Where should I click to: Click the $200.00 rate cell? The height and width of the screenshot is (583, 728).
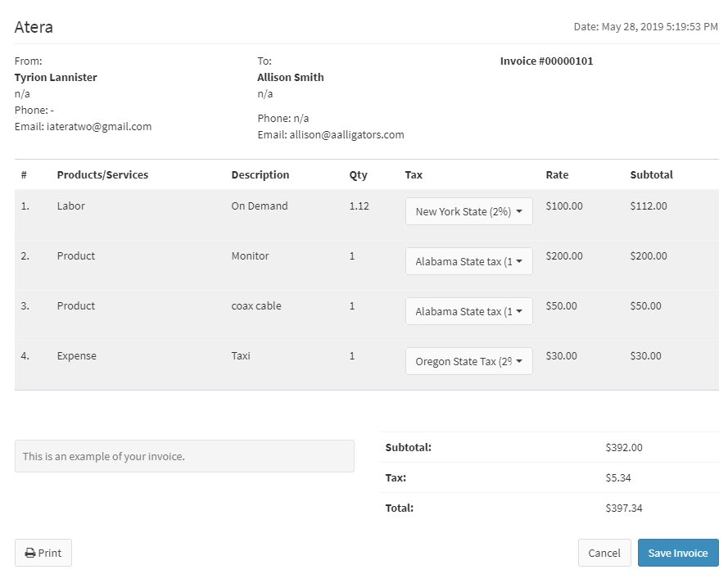pos(564,255)
